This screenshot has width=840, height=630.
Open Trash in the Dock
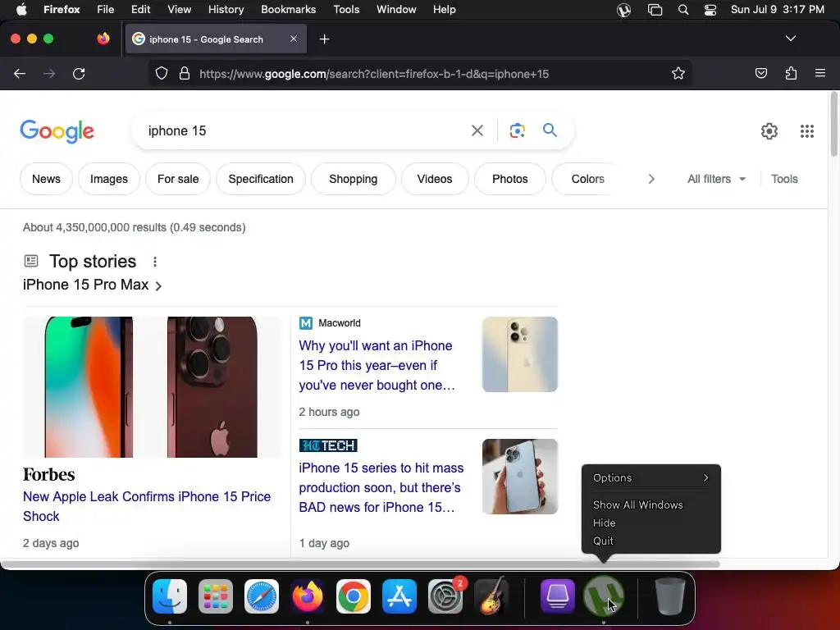point(670,596)
